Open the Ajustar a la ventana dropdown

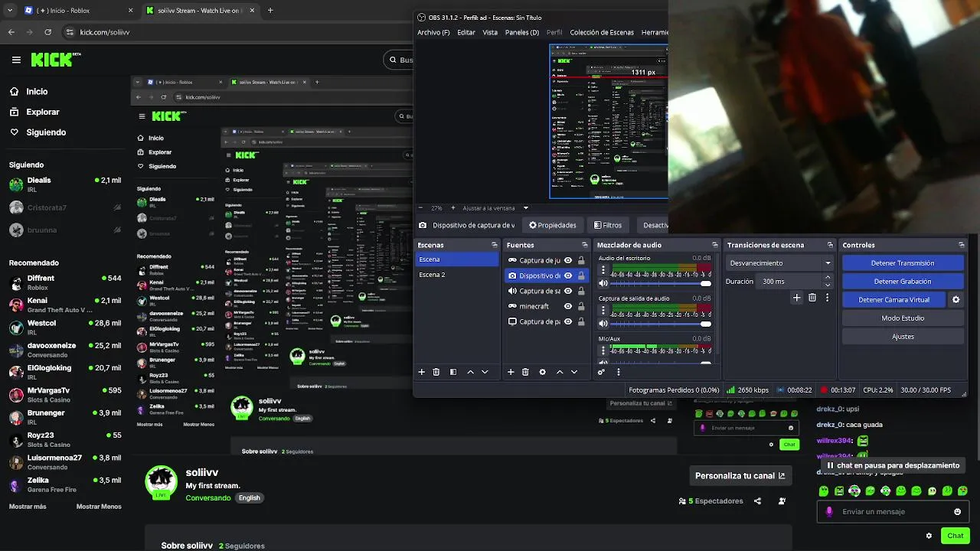495,208
